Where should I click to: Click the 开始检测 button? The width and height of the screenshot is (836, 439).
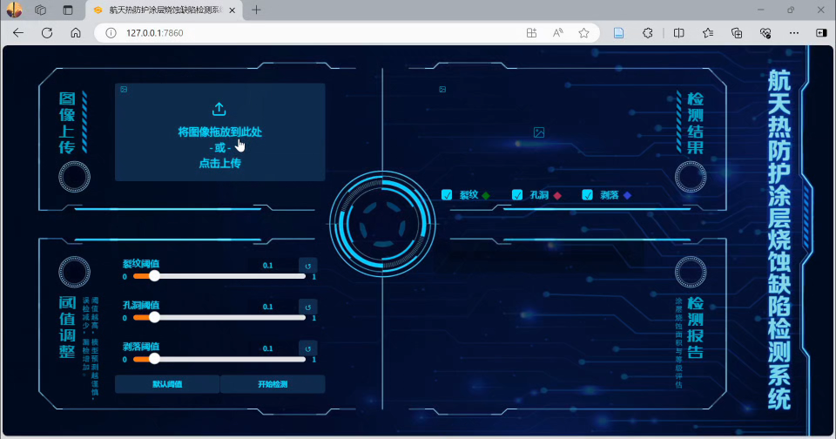tap(272, 384)
